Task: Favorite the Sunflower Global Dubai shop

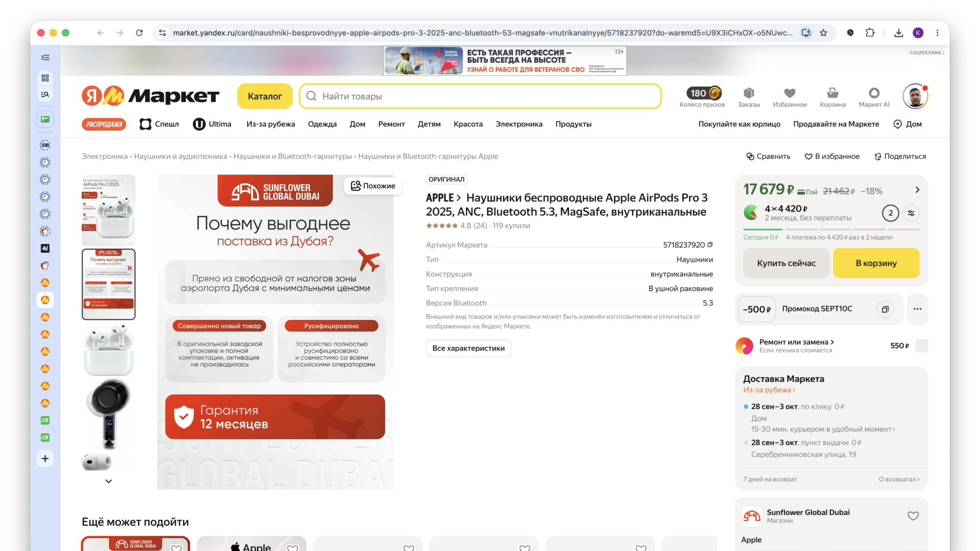Action: (x=913, y=516)
